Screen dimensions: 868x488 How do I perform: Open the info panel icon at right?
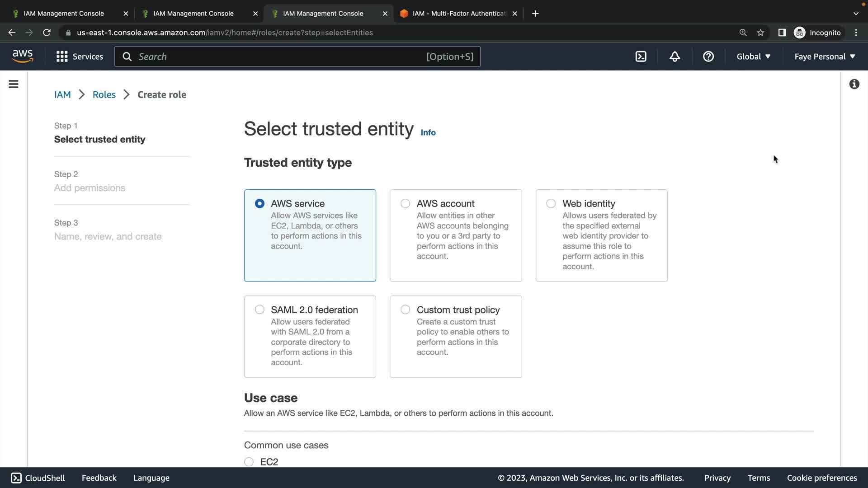pyautogui.click(x=854, y=84)
